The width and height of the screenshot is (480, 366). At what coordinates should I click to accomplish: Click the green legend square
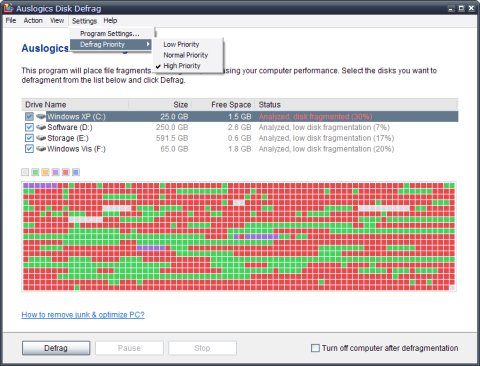[35, 172]
